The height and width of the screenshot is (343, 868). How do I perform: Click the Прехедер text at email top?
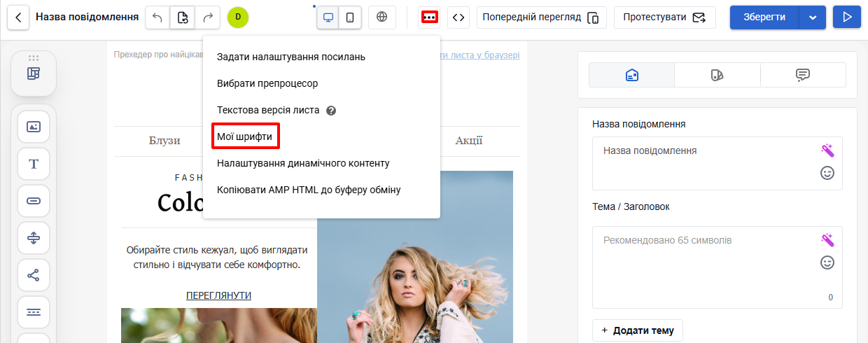coord(158,55)
